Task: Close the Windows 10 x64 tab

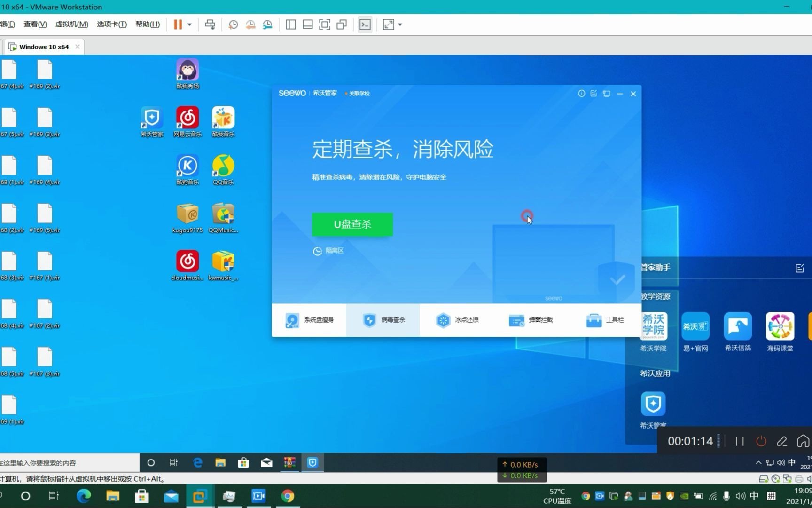Action: tap(78, 47)
